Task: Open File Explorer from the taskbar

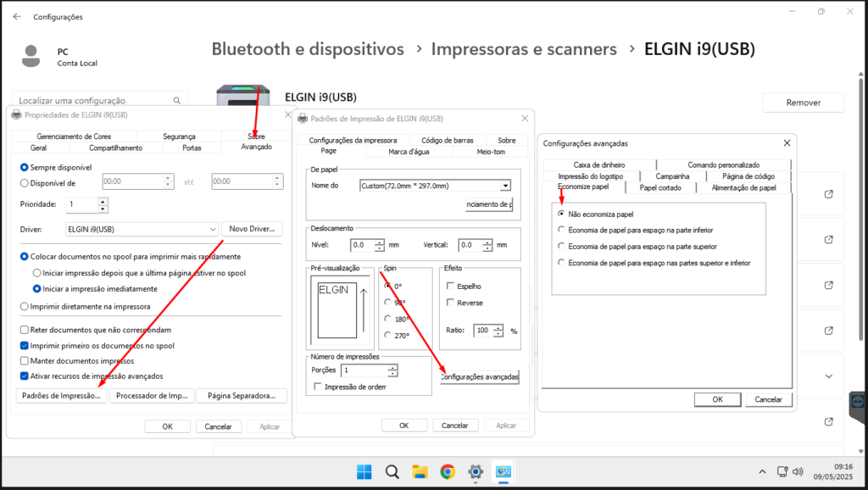Action: click(419, 471)
